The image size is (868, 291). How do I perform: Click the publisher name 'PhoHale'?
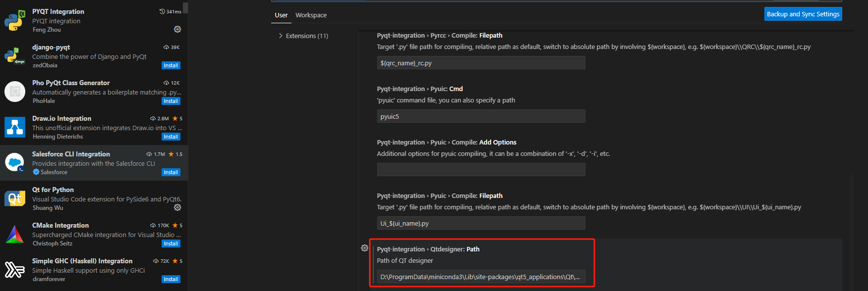click(44, 101)
